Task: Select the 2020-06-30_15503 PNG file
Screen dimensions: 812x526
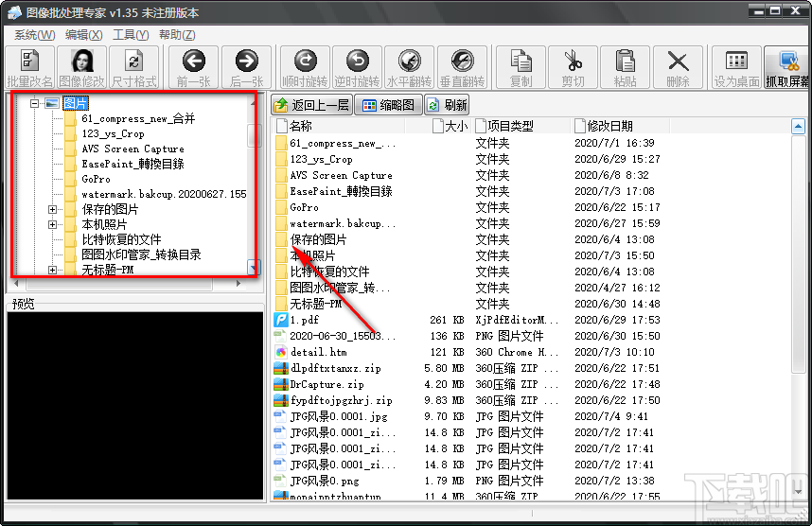Action: (343, 336)
